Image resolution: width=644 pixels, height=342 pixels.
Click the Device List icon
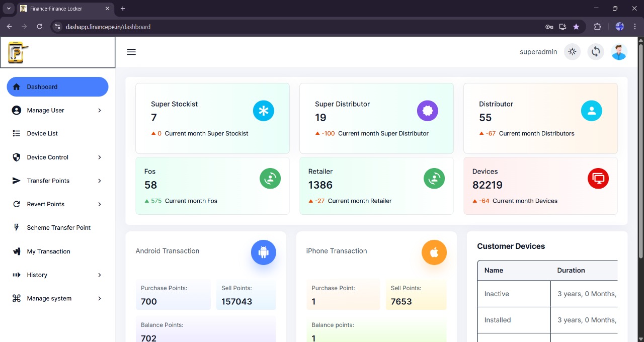(17, 133)
